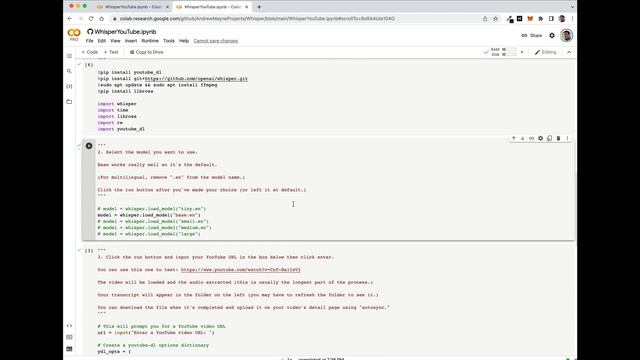Move the selected cell up
640x360 pixels.
513,138
